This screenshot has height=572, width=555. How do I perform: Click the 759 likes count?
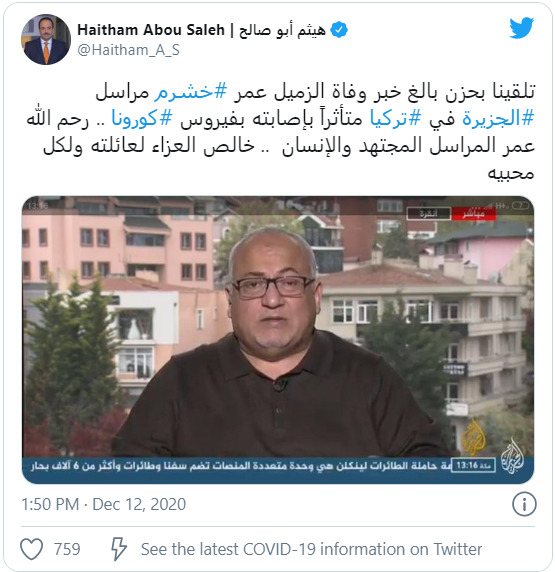pyautogui.click(x=67, y=549)
